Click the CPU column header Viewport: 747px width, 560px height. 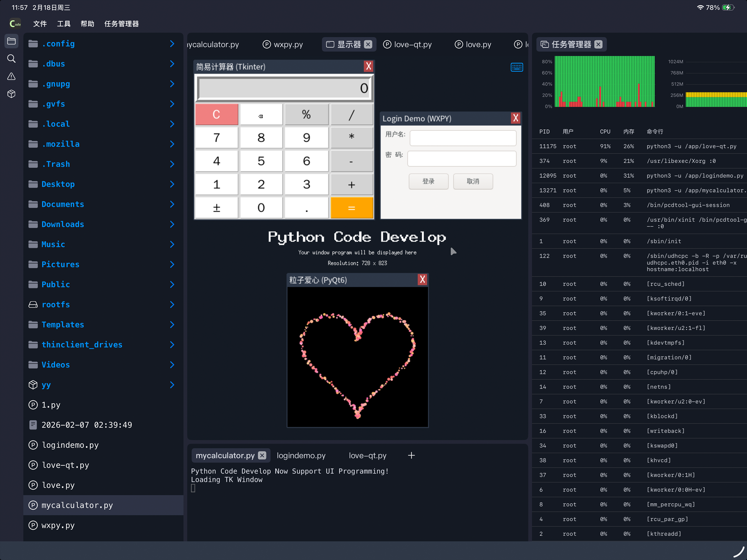[605, 132]
